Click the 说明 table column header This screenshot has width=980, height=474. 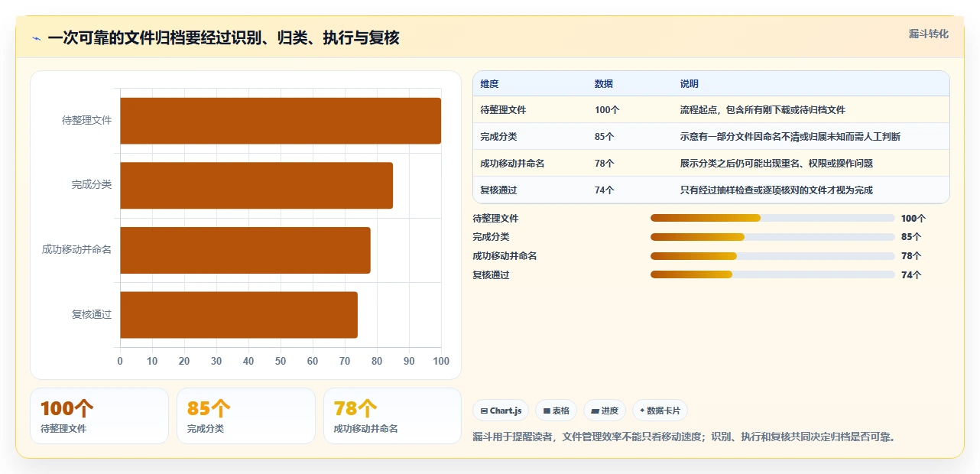(690, 84)
